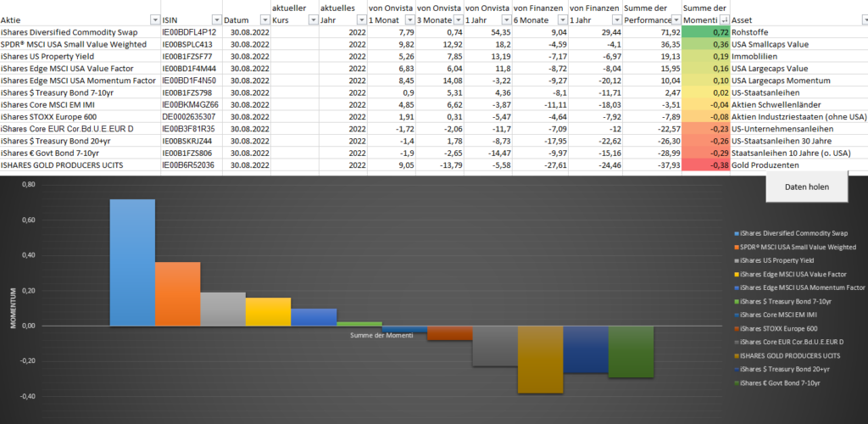Click legend entry iShares Core MSCI EM IMI
Viewport: 868px width, 424px height.
click(x=776, y=315)
